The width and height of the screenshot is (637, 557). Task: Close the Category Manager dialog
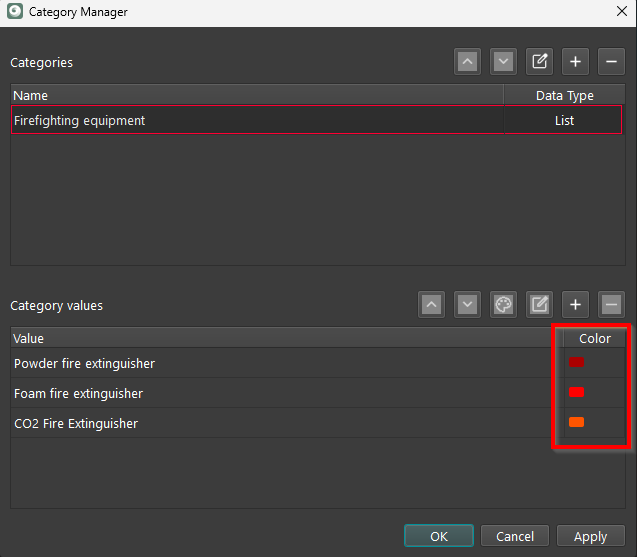621,12
